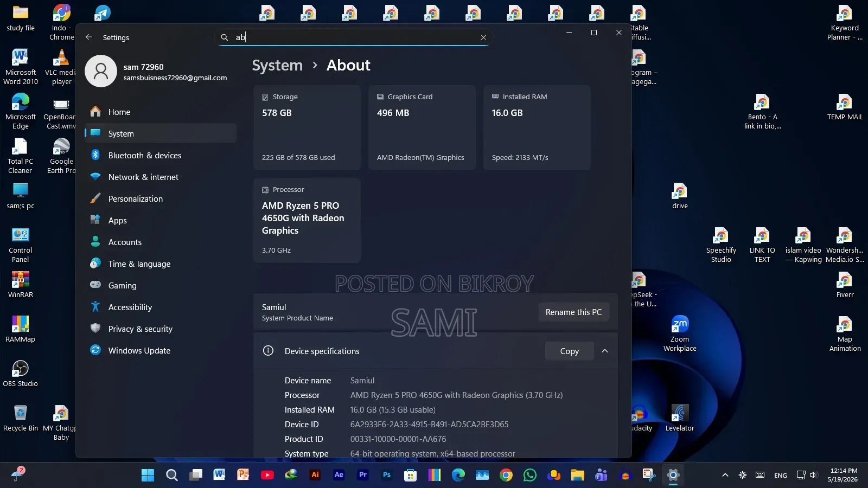The height and width of the screenshot is (488, 868).
Task: Open OBS Studio desktop shortcut
Action: point(21,374)
